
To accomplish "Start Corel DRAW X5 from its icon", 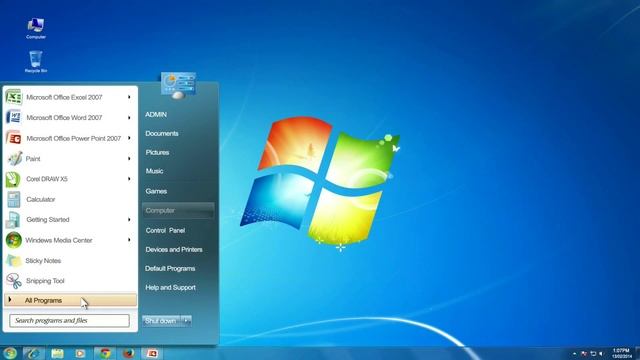I will pos(13,179).
